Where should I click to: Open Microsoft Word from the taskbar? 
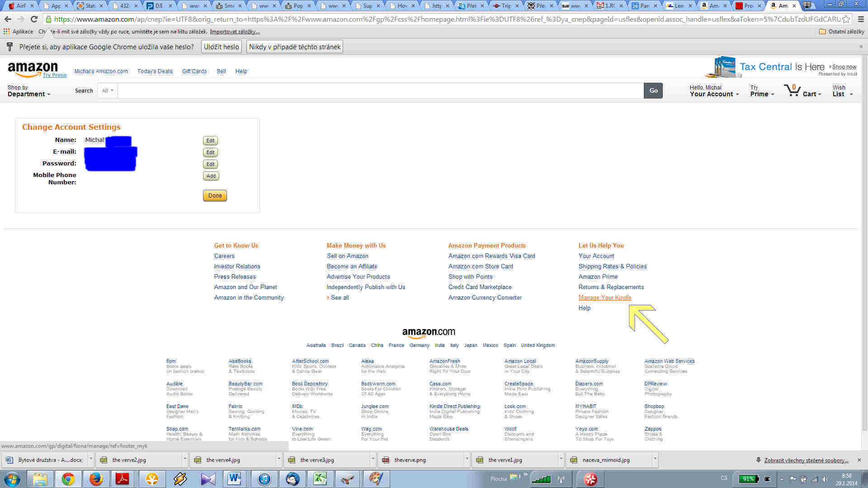point(235,479)
